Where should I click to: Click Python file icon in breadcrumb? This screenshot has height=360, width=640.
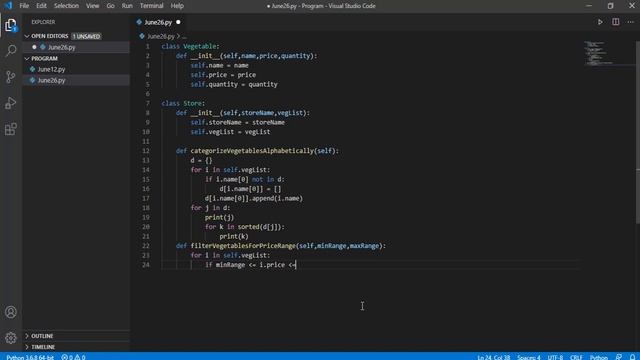[142, 36]
